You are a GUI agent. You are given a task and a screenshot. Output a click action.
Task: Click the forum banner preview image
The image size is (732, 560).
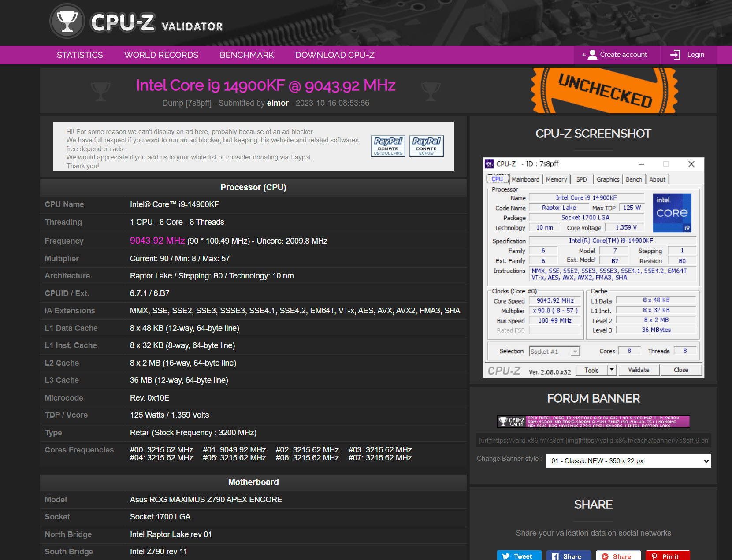tap(593, 422)
